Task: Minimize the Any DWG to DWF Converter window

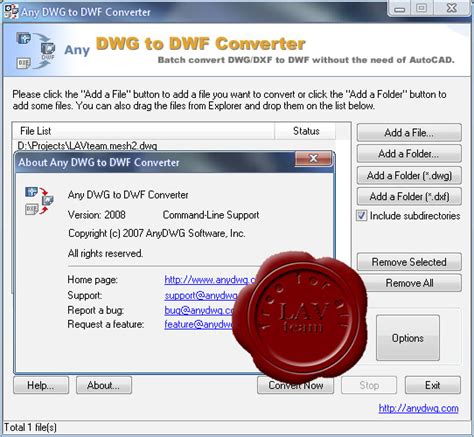Action: click(399, 8)
